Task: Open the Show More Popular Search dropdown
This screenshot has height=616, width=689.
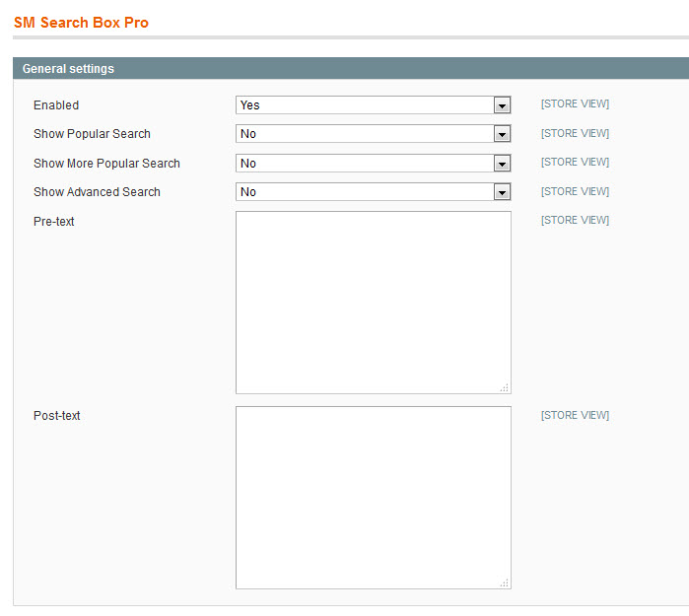Action: click(373, 163)
